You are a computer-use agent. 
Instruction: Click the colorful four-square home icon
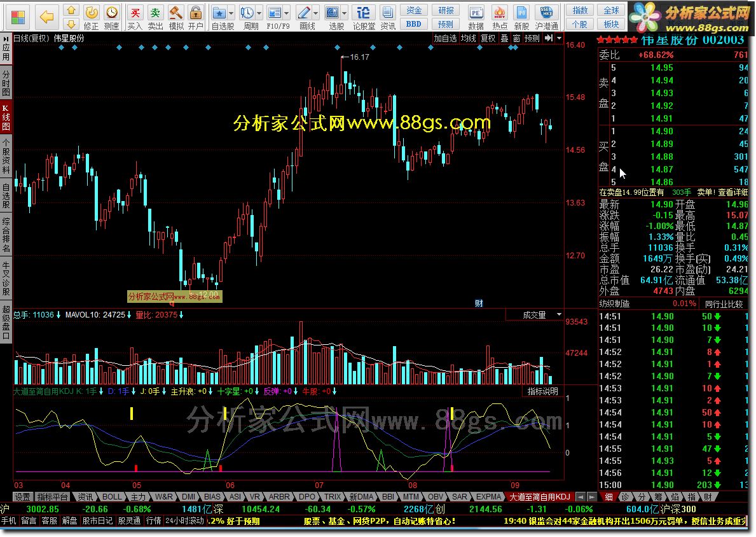[18, 17]
